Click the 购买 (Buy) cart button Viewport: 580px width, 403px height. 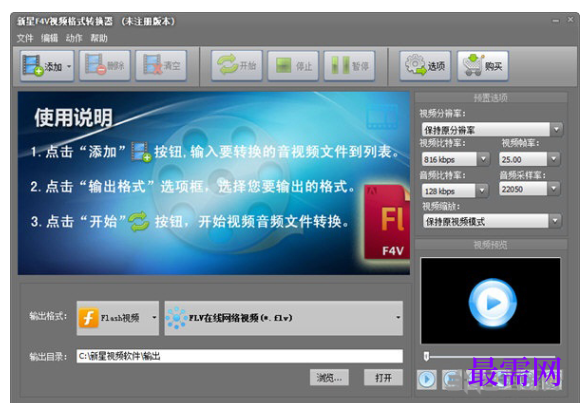pos(483,66)
